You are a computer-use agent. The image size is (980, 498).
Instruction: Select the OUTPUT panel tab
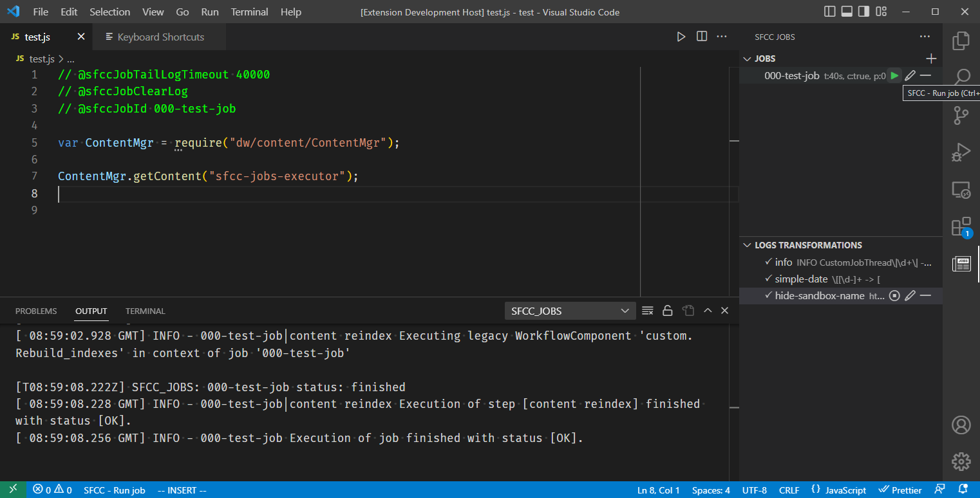coord(91,311)
